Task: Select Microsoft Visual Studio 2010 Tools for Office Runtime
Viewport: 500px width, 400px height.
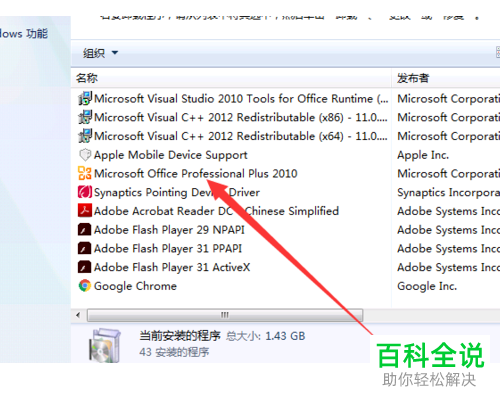Action: click(x=241, y=99)
